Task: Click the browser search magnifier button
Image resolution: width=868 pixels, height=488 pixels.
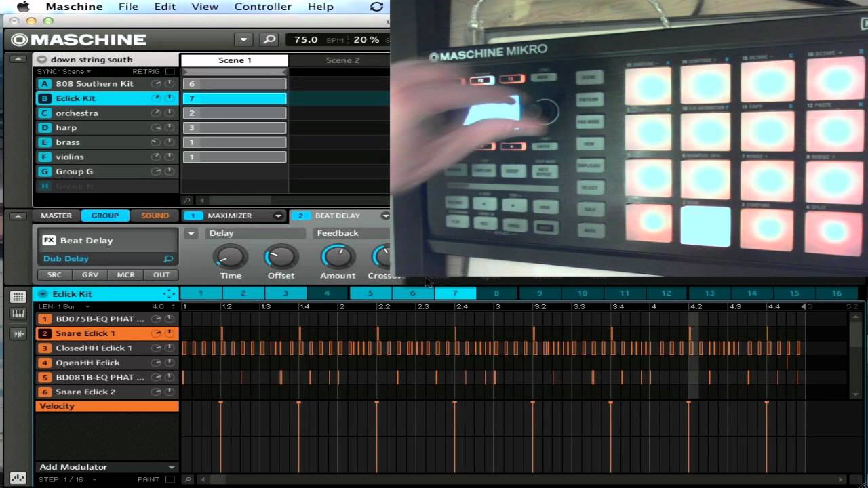Action: tap(270, 40)
